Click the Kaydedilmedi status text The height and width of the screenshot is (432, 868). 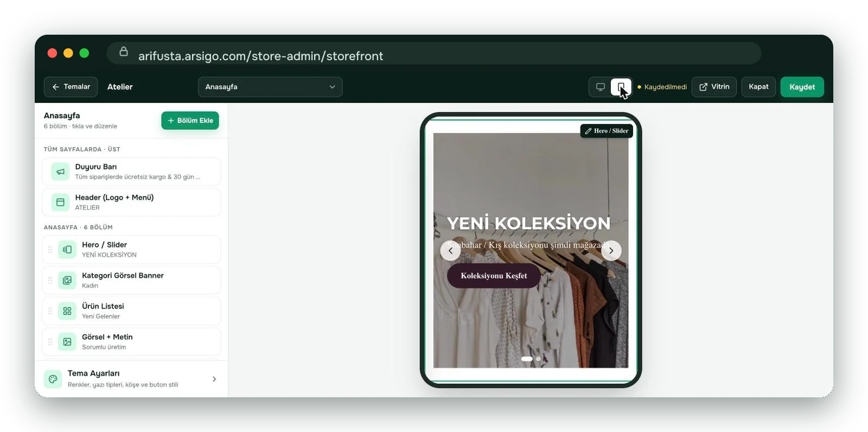[x=665, y=87]
